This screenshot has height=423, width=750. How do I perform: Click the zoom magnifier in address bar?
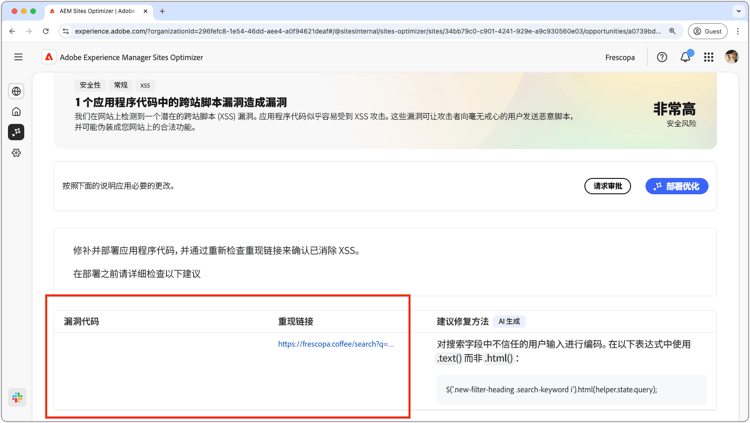(672, 31)
